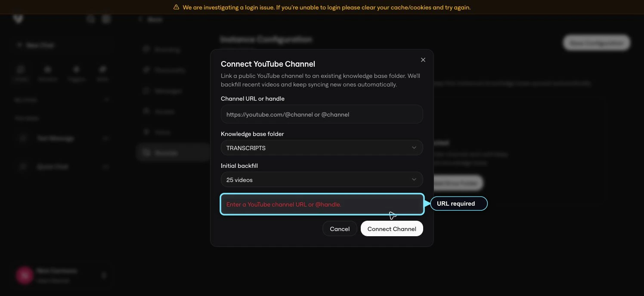
Task: Click the Channel URL or handle input field
Action: point(322,114)
